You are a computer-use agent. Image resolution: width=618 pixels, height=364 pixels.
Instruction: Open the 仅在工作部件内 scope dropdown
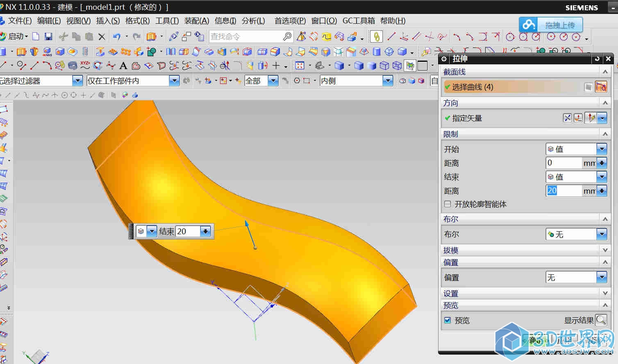[x=174, y=81]
